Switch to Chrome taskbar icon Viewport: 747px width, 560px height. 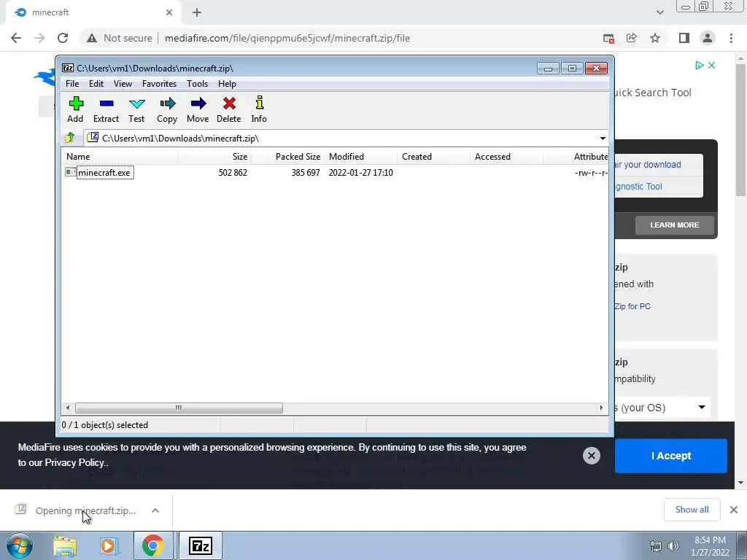coord(152,546)
